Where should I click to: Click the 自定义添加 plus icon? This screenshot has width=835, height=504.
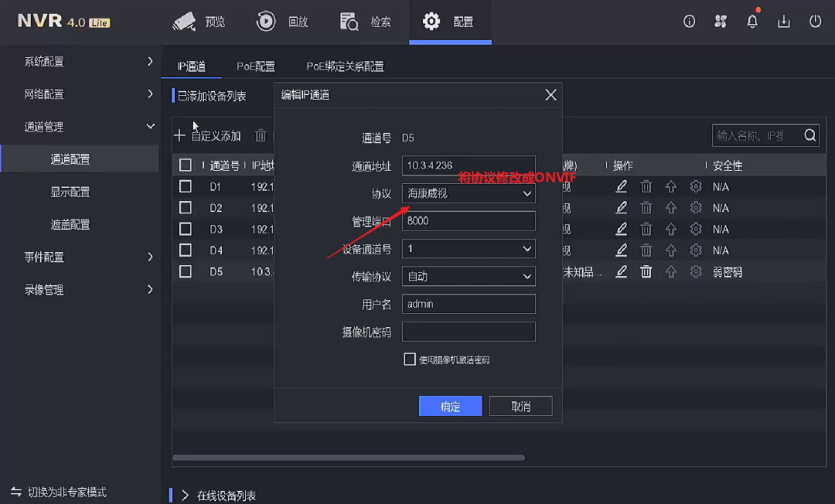(179, 135)
